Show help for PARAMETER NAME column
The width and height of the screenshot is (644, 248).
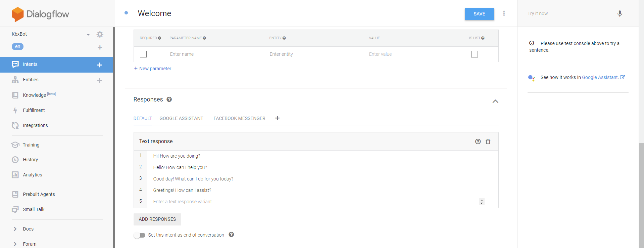(x=204, y=38)
